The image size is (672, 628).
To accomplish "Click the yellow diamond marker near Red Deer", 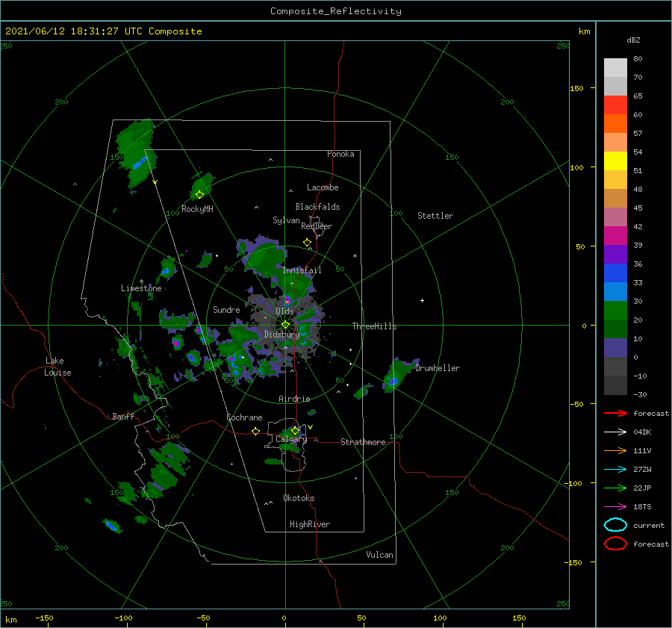I will (308, 242).
